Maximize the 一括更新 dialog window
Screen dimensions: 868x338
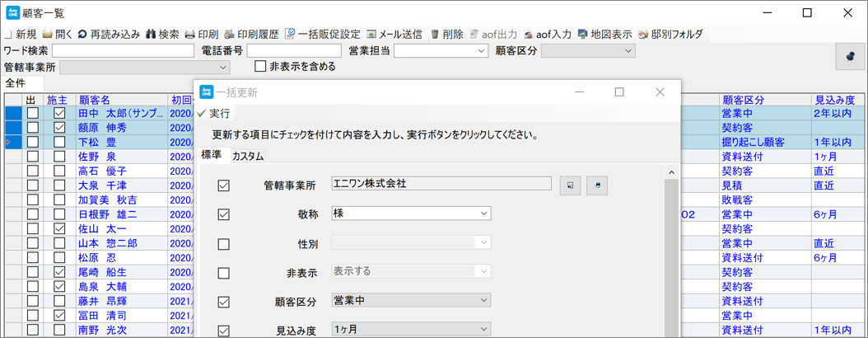click(x=619, y=92)
